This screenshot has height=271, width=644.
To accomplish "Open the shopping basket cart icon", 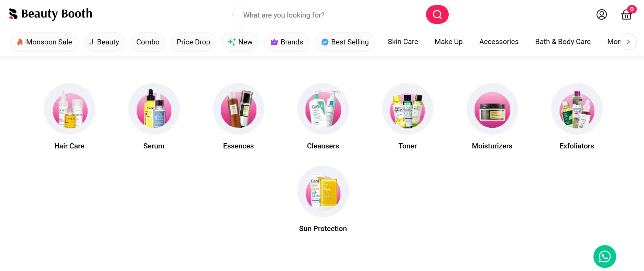I will pyautogui.click(x=626, y=15).
